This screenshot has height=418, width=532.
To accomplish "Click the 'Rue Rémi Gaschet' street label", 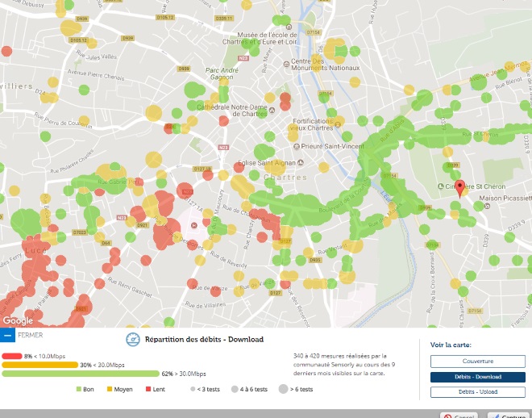I will (130, 287).
